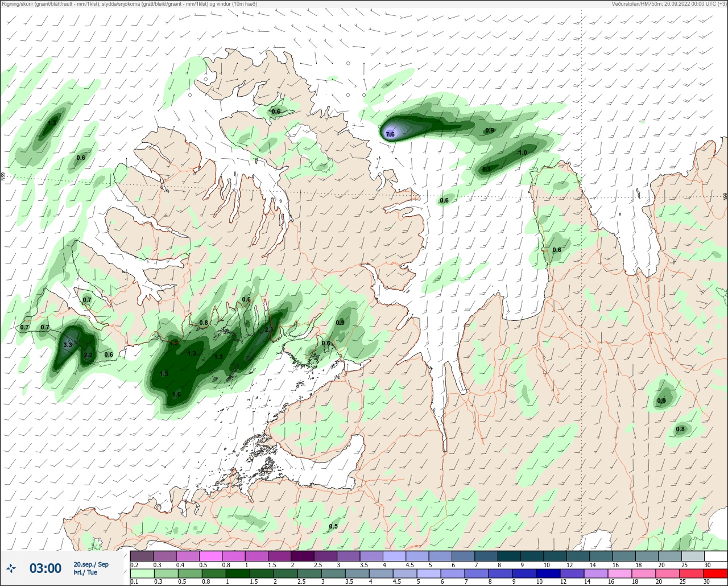Click the weekday label 'þri./ Tue'

click(85, 572)
